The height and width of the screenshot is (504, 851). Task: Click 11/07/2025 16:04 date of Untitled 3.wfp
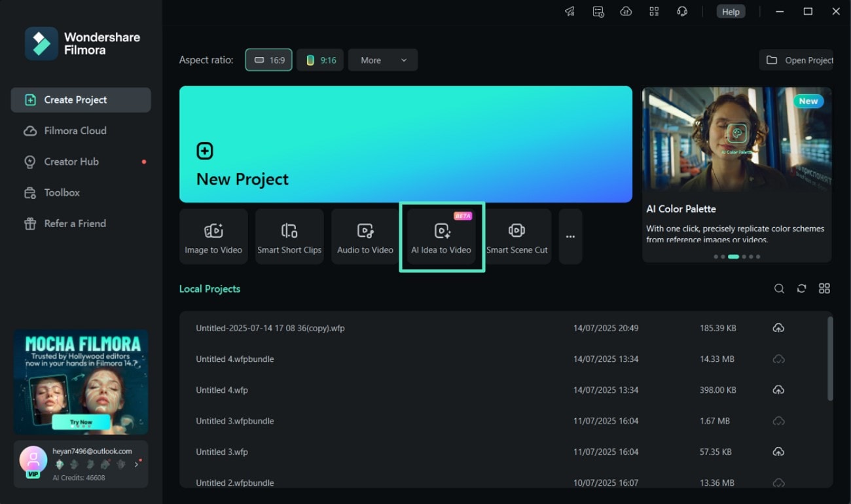click(x=606, y=452)
